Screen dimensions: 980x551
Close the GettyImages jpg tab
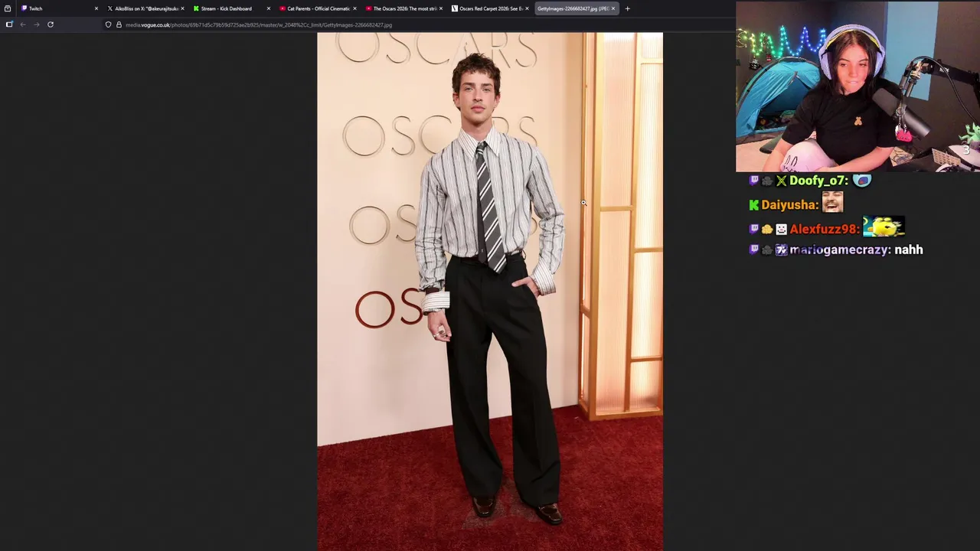tap(612, 8)
